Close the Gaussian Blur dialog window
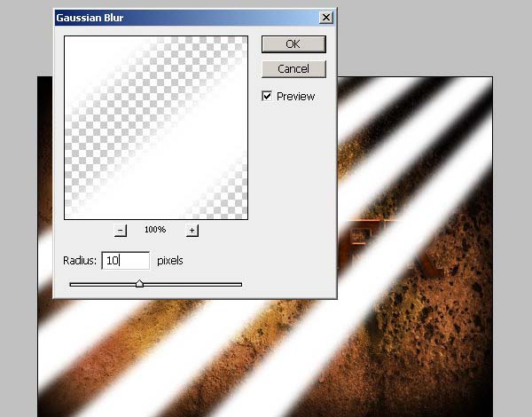 (x=326, y=18)
